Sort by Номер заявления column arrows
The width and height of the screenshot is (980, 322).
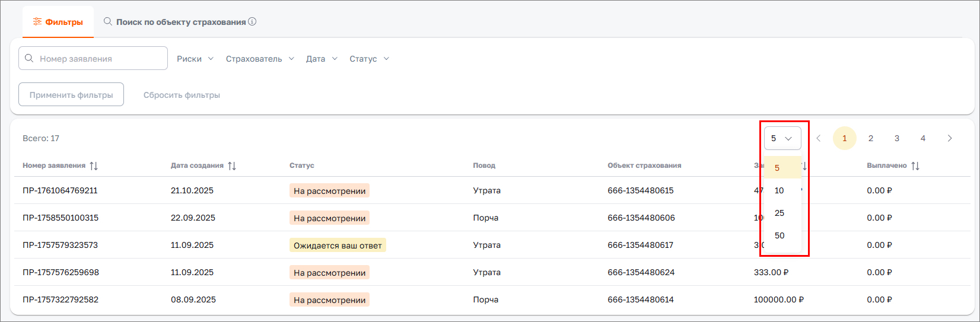click(94, 166)
